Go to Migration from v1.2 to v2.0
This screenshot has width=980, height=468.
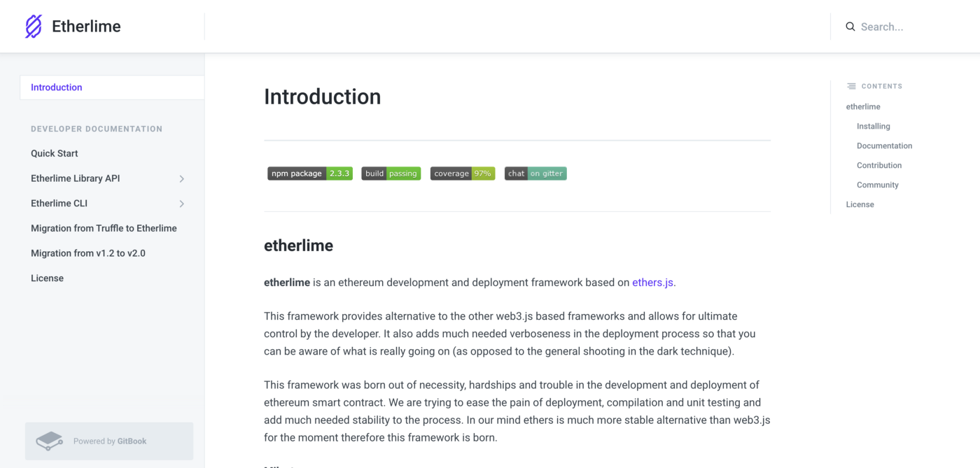(88, 253)
